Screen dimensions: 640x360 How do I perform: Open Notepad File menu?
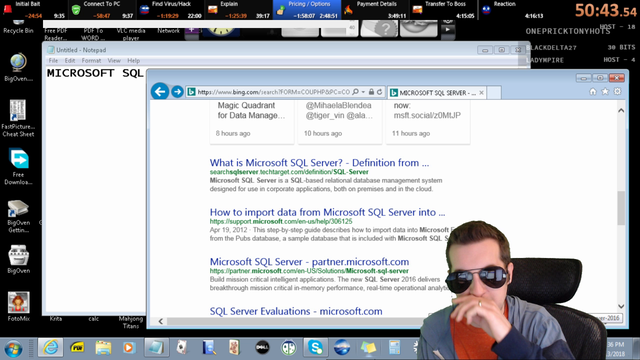point(53,60)
